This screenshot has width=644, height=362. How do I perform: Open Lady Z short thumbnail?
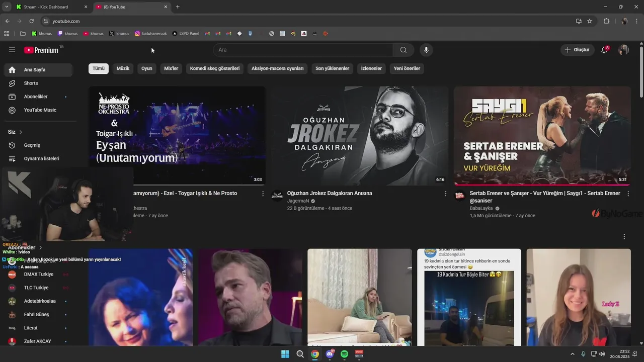(x=579, y=297)
